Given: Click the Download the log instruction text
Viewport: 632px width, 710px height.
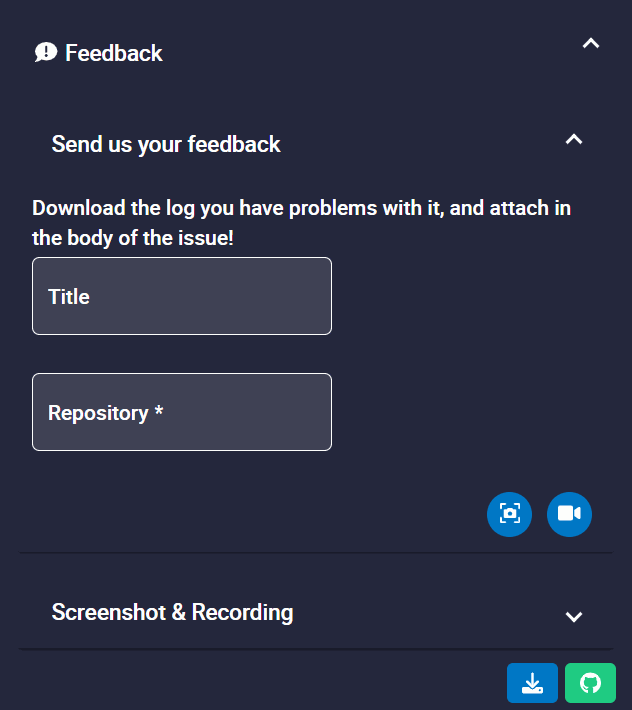Looking at the screenshot, I should point(301,209).
